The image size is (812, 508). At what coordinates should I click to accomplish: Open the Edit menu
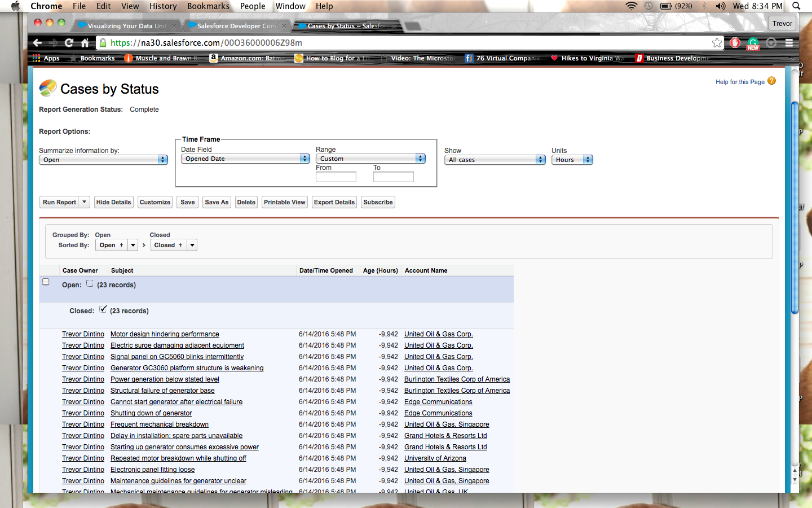[103, 6]
